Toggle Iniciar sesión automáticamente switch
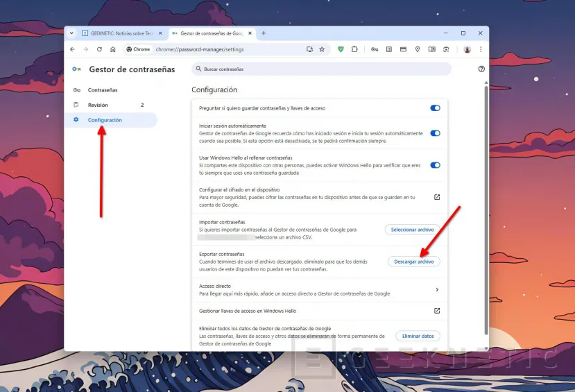 tap(436, 133)
